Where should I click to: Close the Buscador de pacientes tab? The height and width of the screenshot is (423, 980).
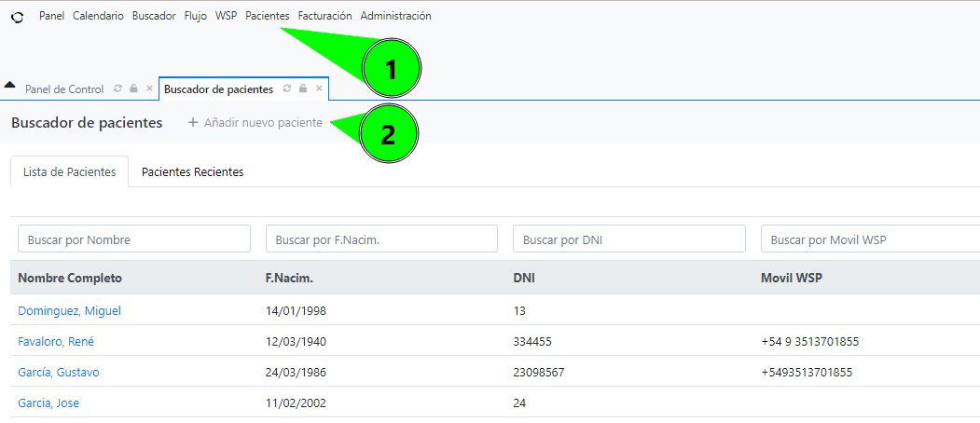click(x=319, y=89)
